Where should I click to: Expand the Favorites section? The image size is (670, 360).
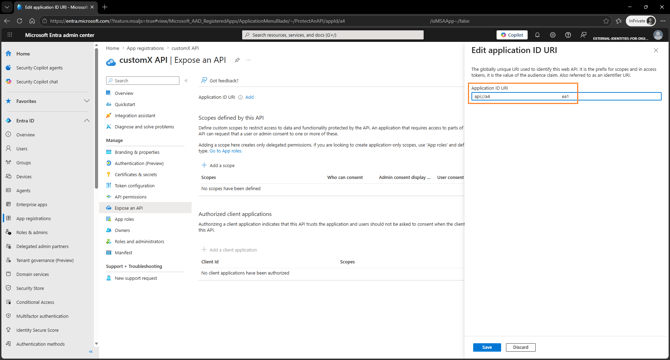[x=87, y=101]
